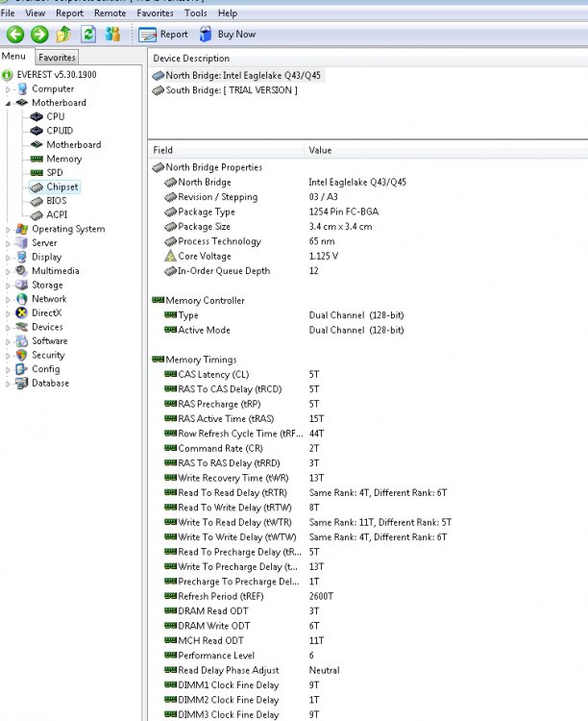Click the Refresh toolbar icon

point(88,35)
